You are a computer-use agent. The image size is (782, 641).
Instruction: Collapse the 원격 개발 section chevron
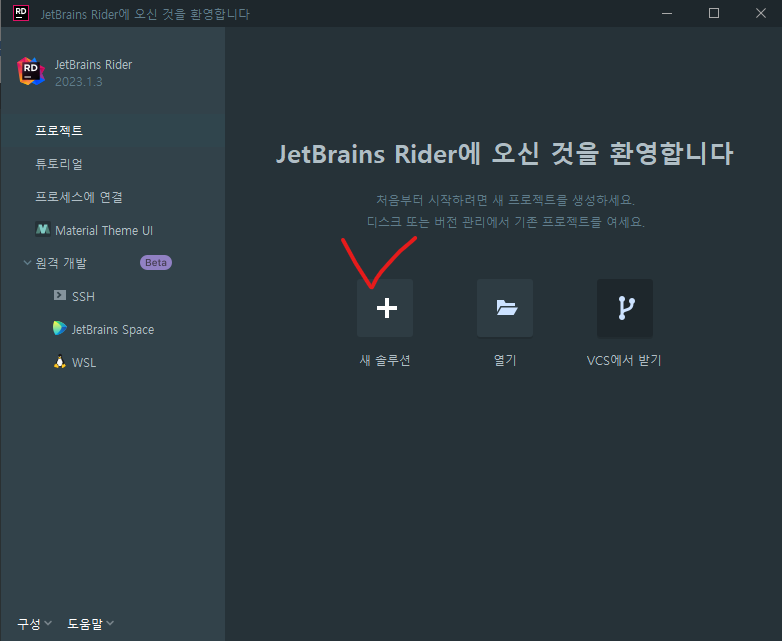27,262
